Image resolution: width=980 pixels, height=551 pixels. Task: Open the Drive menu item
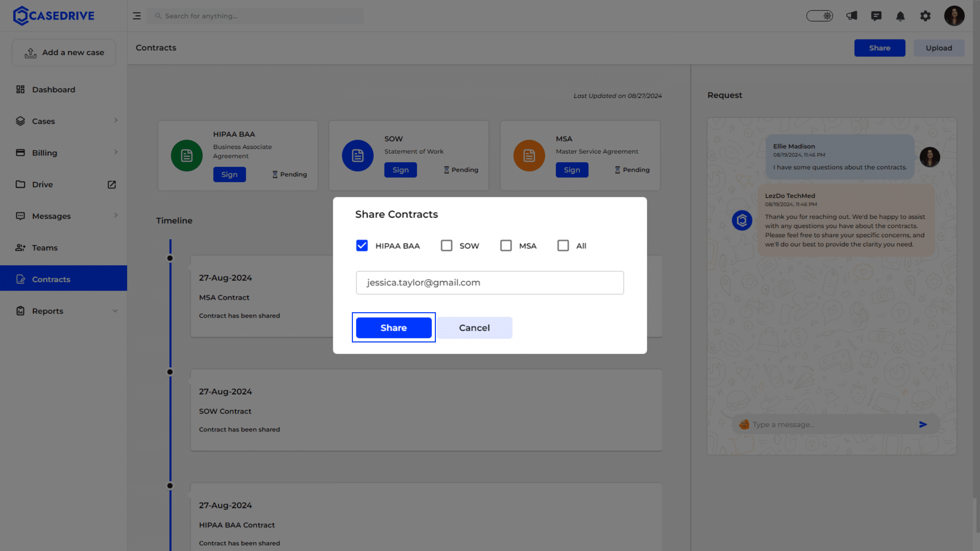point(64,184)
